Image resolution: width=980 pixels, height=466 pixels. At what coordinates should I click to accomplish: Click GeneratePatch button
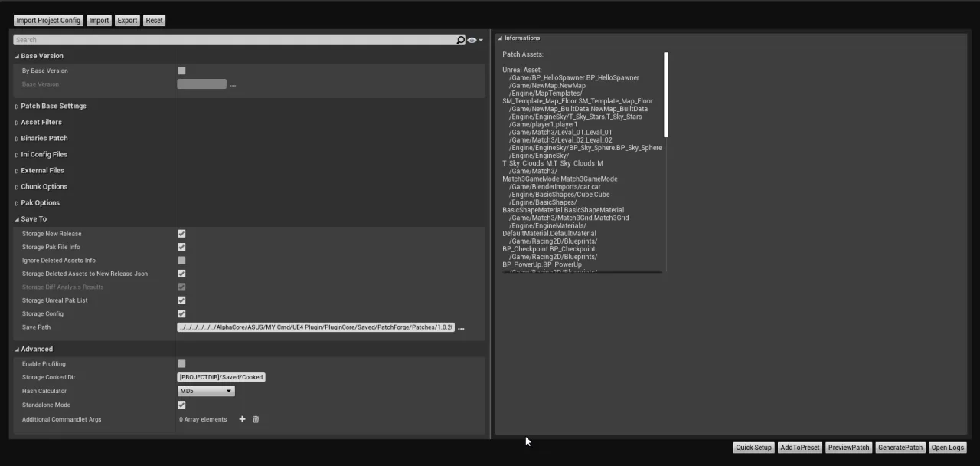900,448
